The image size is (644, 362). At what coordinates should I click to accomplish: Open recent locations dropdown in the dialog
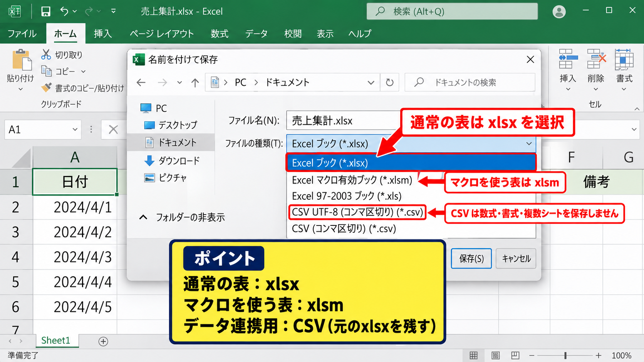click(x=179, y=83)
